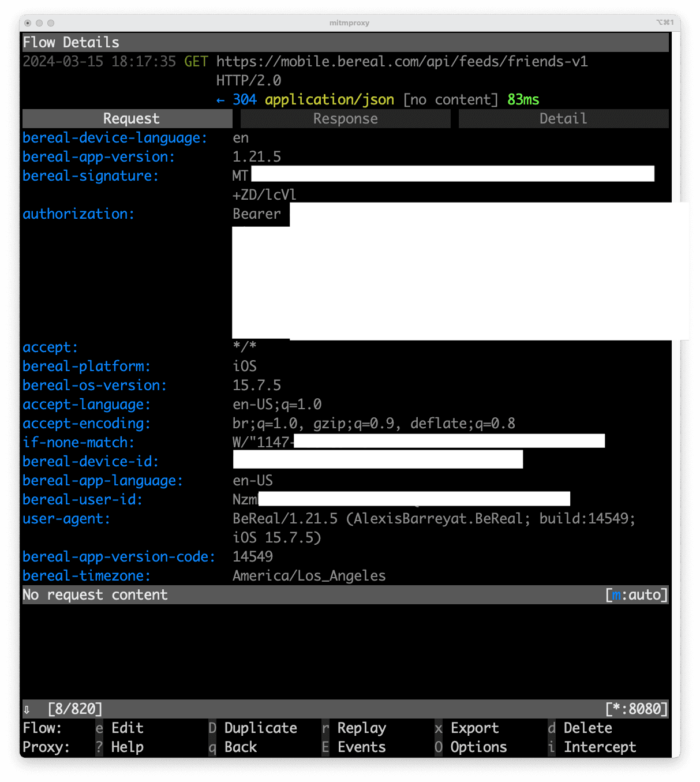Click the Help proxy command
Image resolution: width=700 pixels, height=782 pixels.
[x=119, y=747]
